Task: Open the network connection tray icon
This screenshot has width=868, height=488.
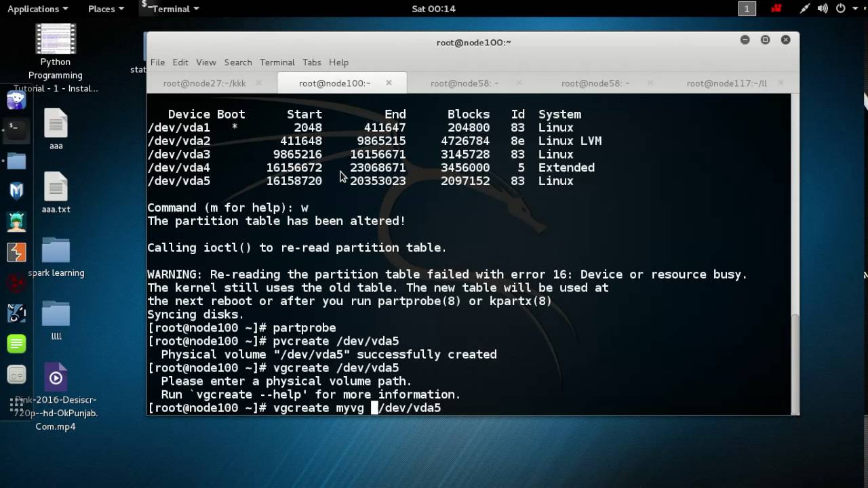Action: pyautogui.click(x=805, y=9)
